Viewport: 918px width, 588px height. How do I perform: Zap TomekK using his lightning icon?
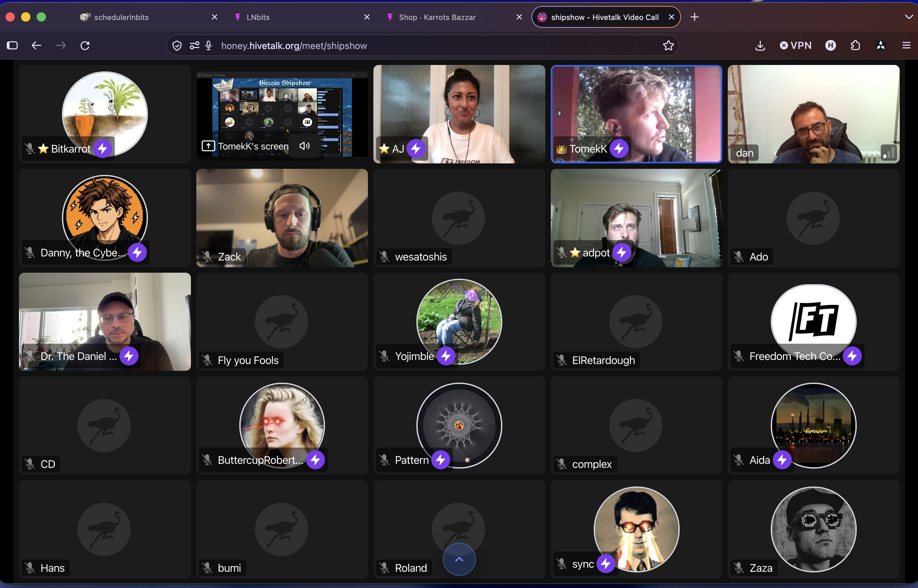pyautogui.click(x=619, y=149)
